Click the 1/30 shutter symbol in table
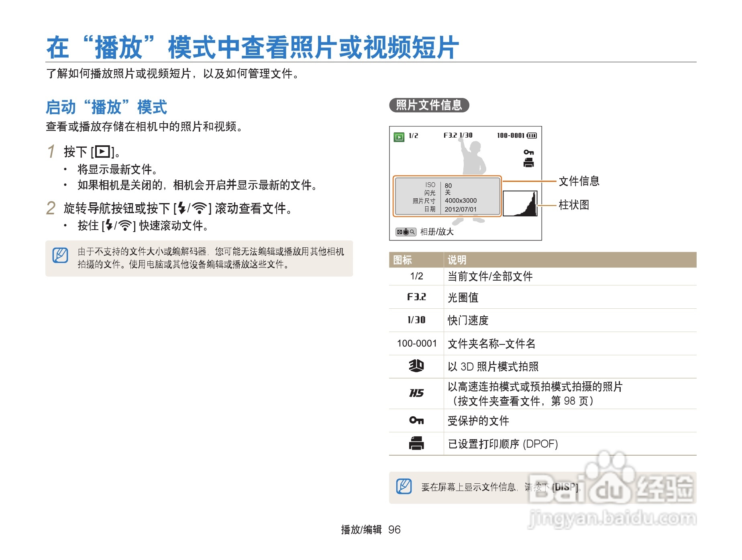The image size is (742, 560). coord(416,320)
